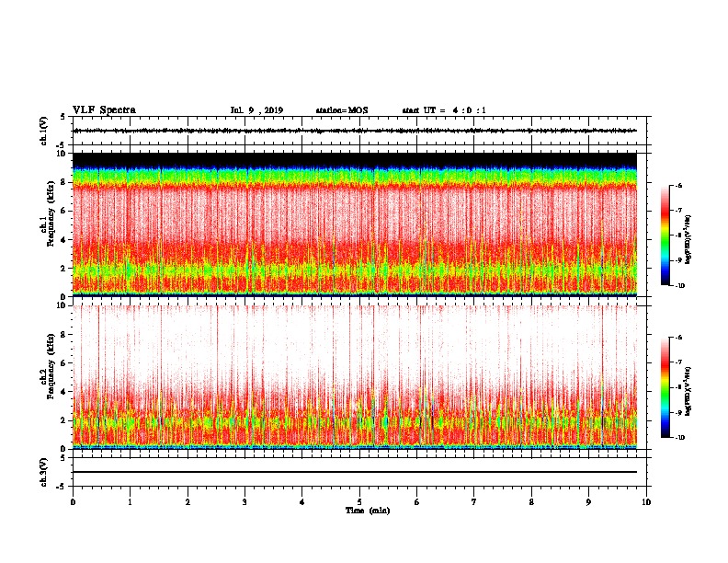Click the "8" kHz tick on ch.1 frequency axis
The image size is (728, 563).
pyautogui.click(x=63, y=182)
